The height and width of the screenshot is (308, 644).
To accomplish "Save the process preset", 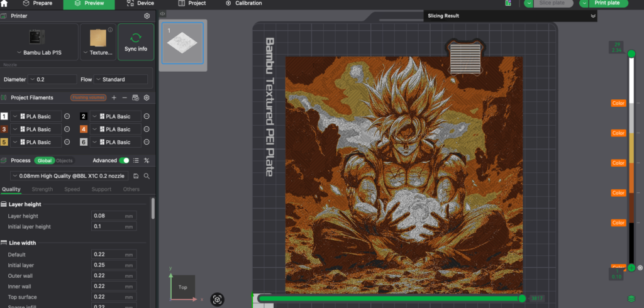I will click(x=136, y=177).
